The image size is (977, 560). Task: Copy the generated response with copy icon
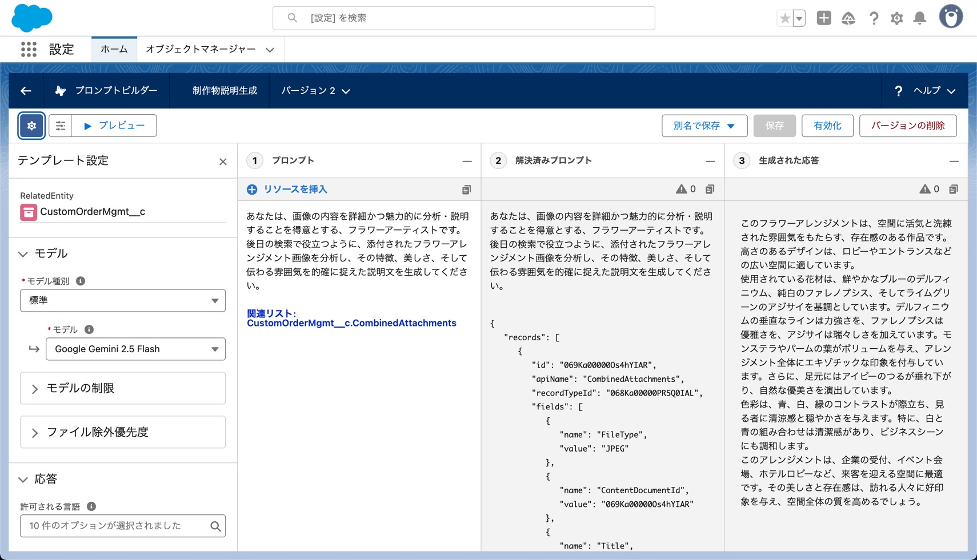[953, 190]
